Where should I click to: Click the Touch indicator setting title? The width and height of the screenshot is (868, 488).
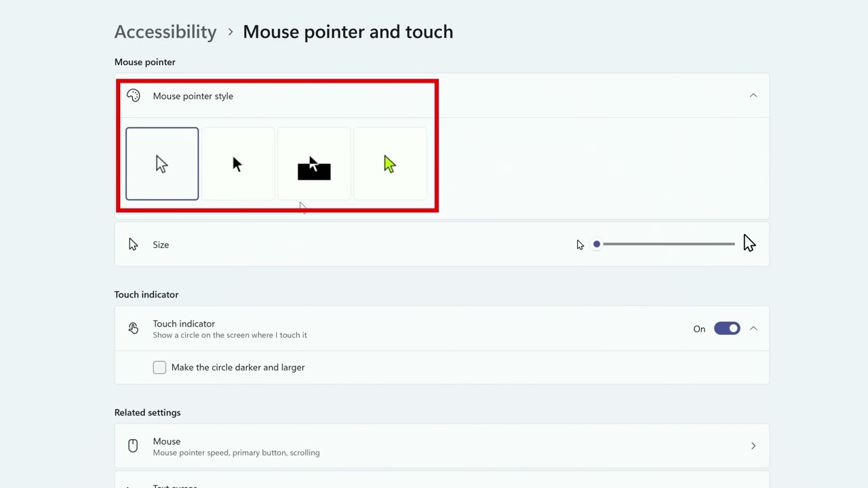pos(184,324)
